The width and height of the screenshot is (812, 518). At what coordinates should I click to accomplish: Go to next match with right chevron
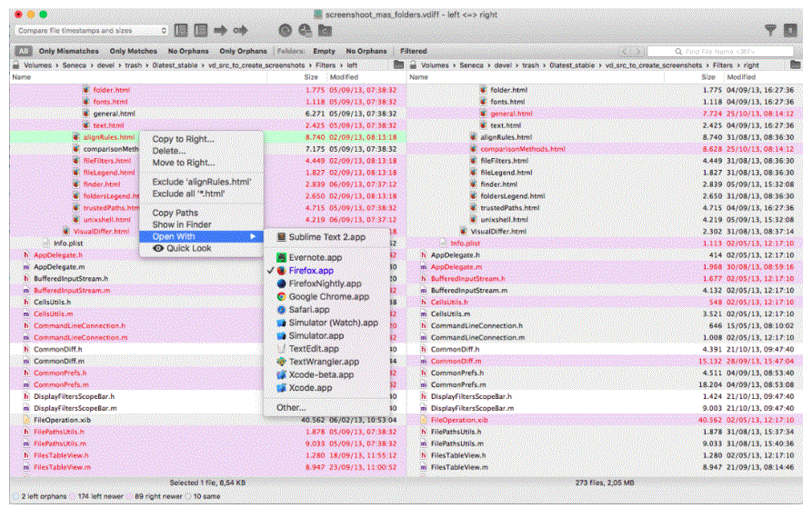click(x=638, y=51)
